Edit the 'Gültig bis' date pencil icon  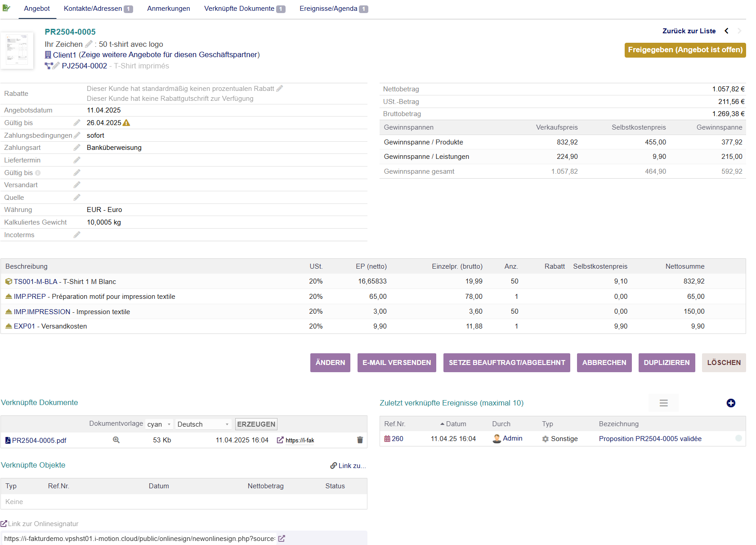77,123
